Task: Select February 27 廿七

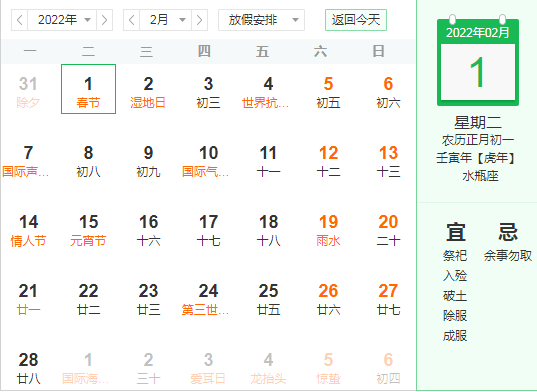Action: pos(388,300)
